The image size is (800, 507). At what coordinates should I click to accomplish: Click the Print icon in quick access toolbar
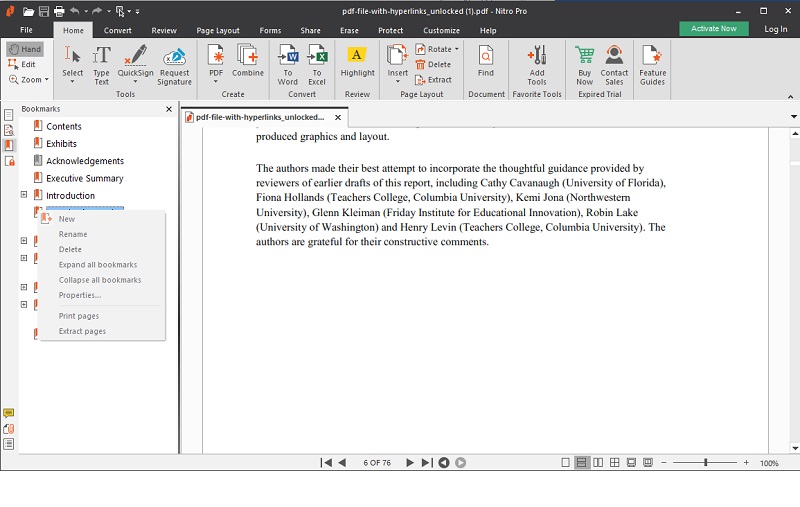coord(59,11)
